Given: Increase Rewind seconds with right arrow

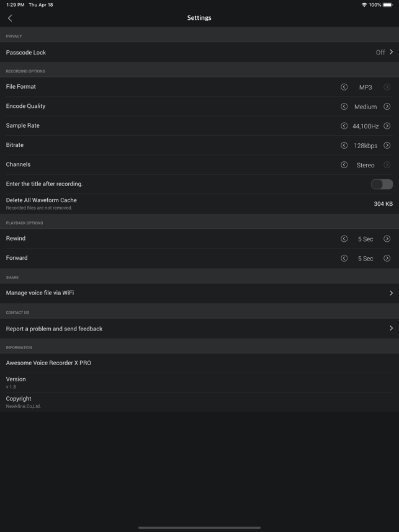Looking at the screenshot, I should 387,239.
